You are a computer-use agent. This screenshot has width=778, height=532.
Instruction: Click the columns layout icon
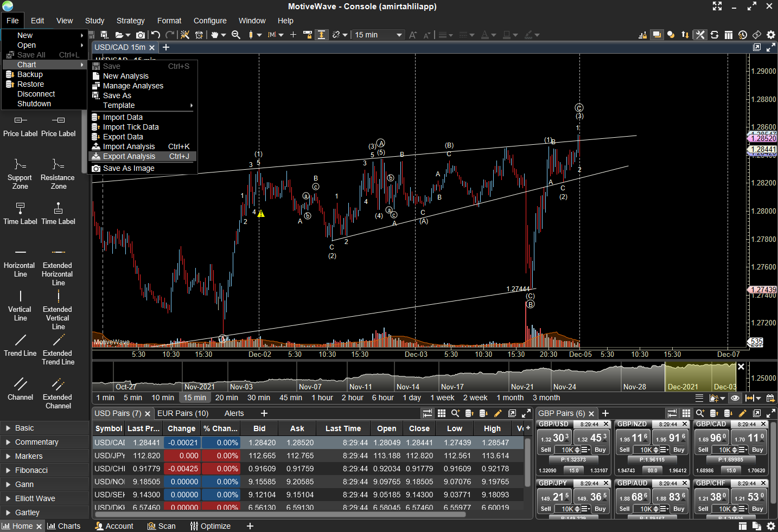(729, 35)
